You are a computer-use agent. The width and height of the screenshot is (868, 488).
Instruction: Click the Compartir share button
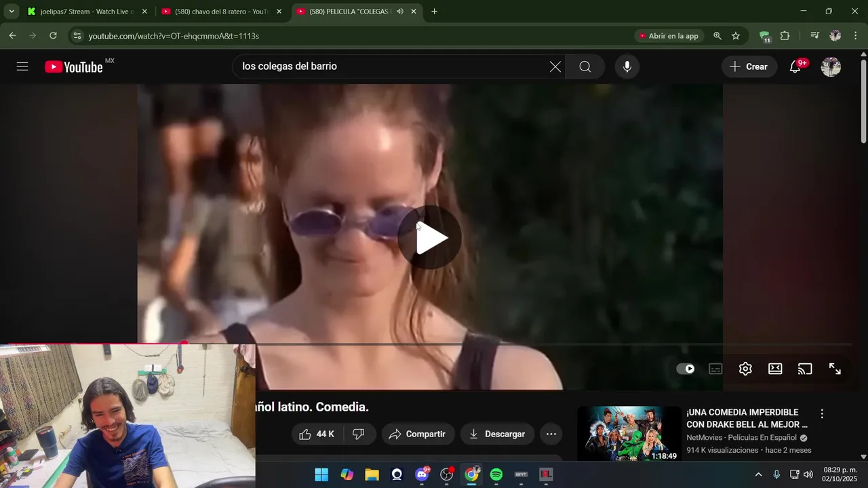click(417, 434)
